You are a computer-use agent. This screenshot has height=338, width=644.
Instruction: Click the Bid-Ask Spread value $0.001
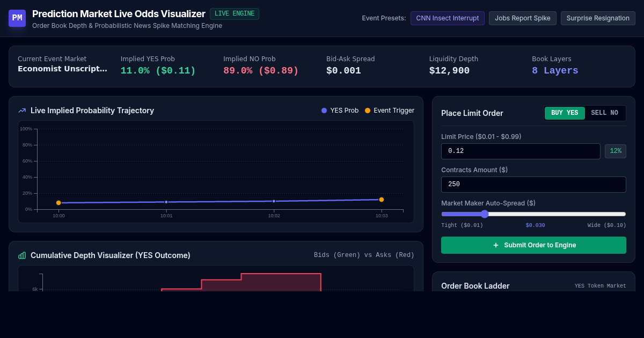[x=343, y=71]
